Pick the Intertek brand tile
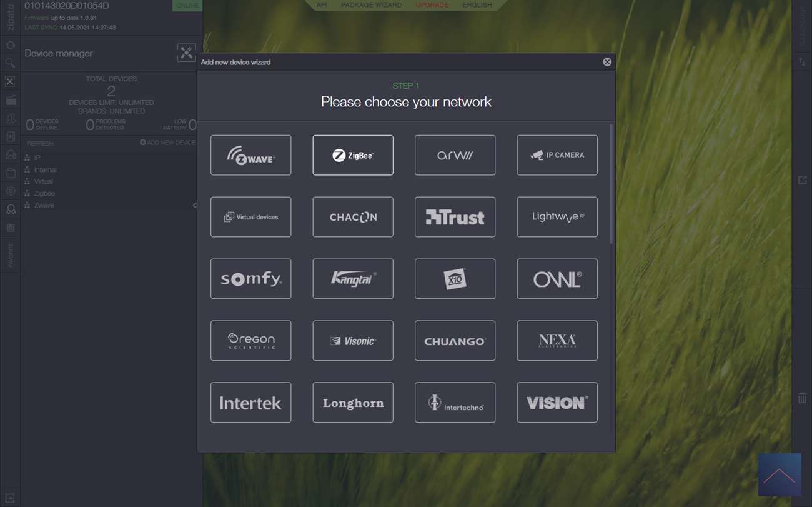The height and width of the screenshot is (507, 812). click(250, 403)
